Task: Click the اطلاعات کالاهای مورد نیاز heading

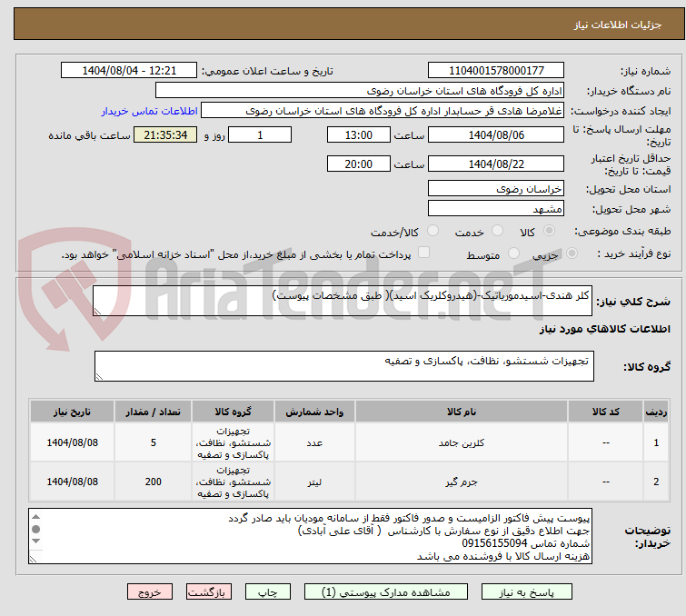Action: coord(604,329)
